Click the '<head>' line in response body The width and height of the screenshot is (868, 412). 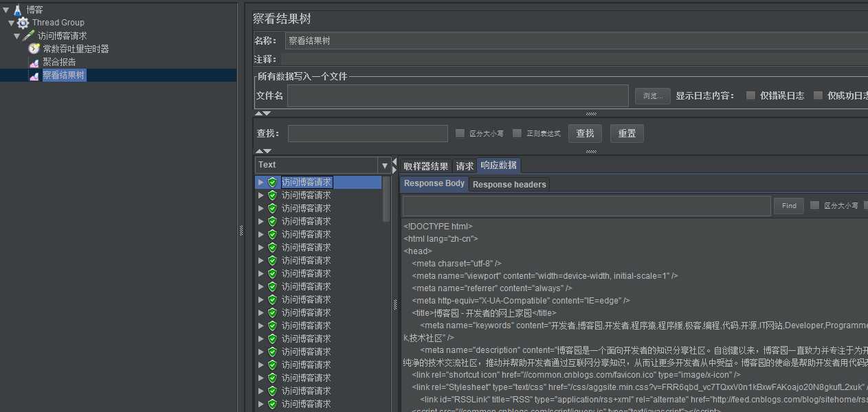(x=417, y=251)
